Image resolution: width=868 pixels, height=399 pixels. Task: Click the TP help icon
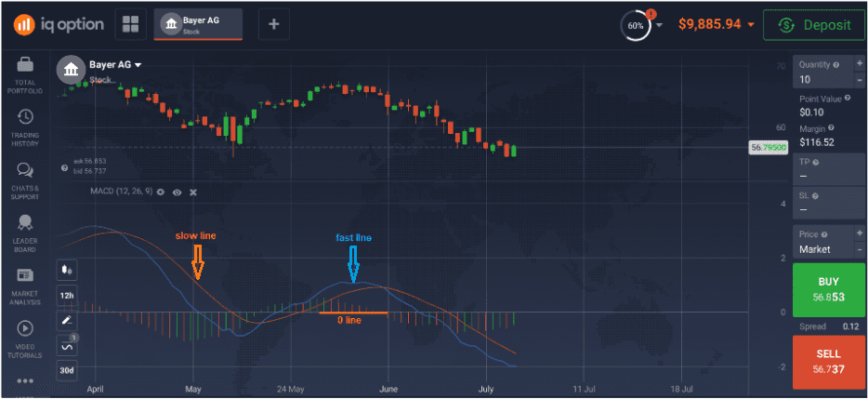click(x=816, y=163)
